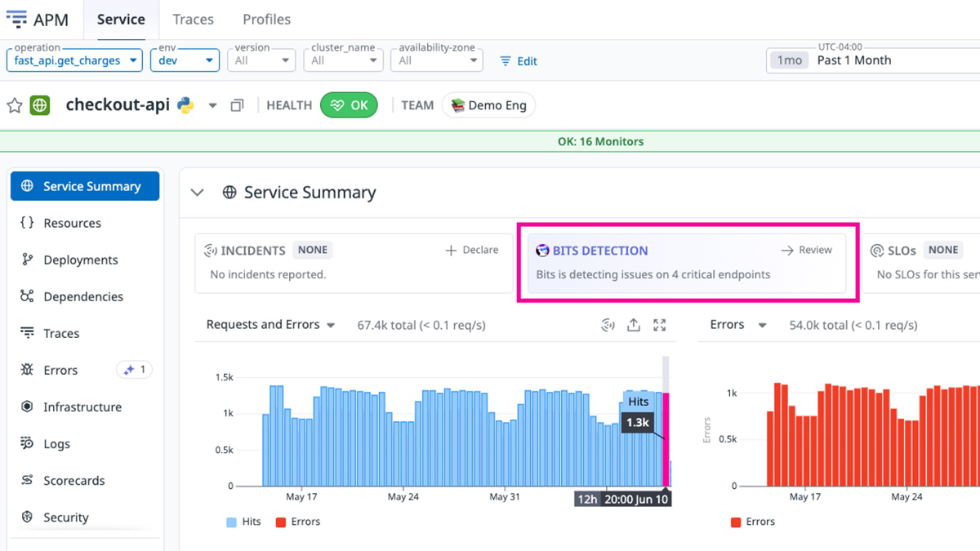Expand the checkout-api service dropdown arrow
The width and height of the screenshot is (980, 551).
(213, 105)
